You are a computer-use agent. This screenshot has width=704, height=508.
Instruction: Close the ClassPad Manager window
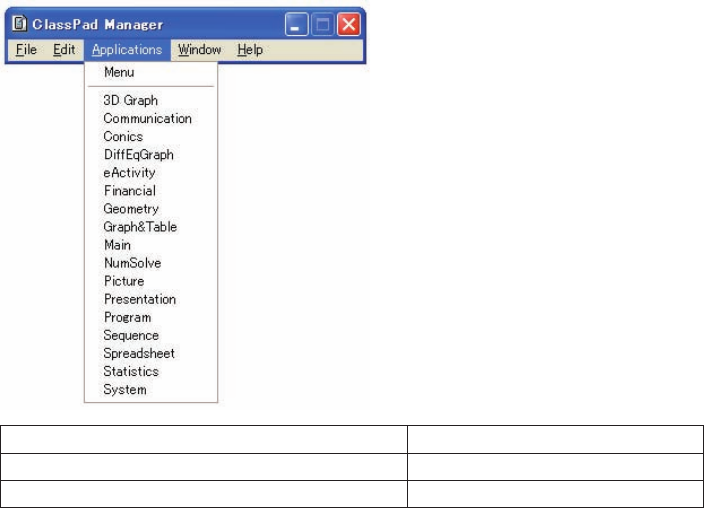point(349,24)
